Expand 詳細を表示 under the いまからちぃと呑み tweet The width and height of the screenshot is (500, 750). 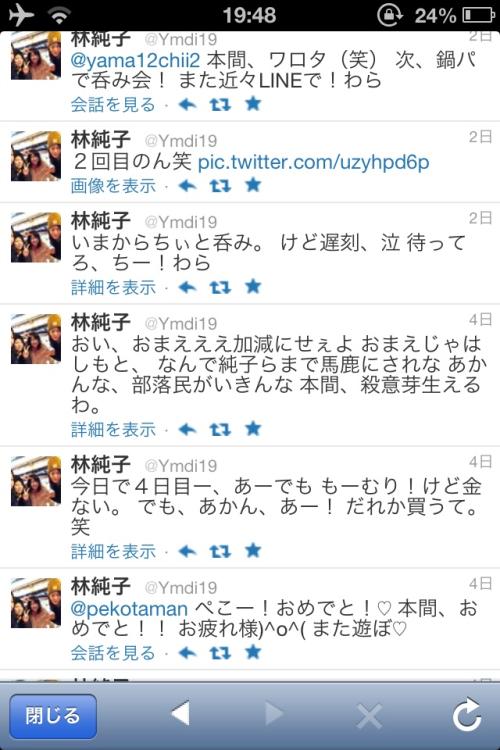click(x=113, y=287)
